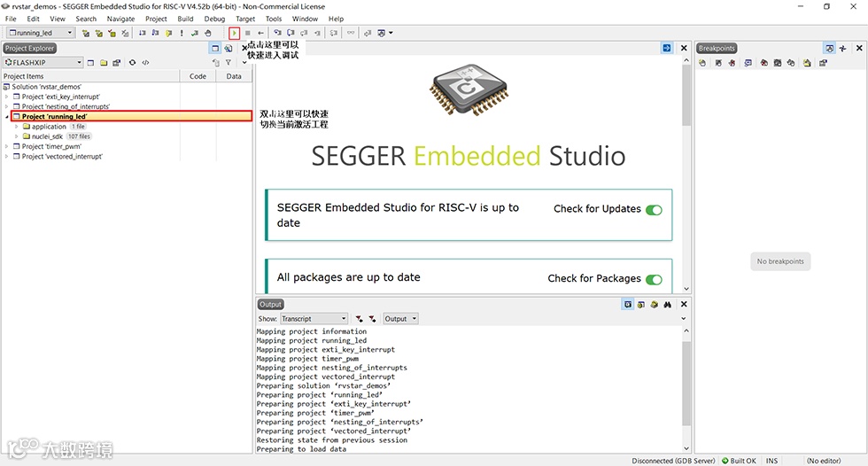Viewport: 868px width, 466px height.
Task: Toggle the Check for Updates switch
Action: tap(654, 210)
